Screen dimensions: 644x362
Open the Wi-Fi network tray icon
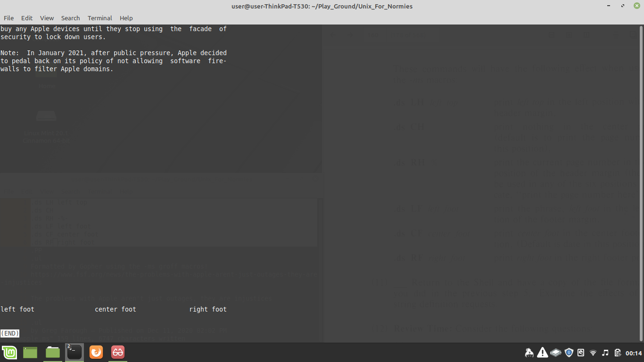(593, 353)
